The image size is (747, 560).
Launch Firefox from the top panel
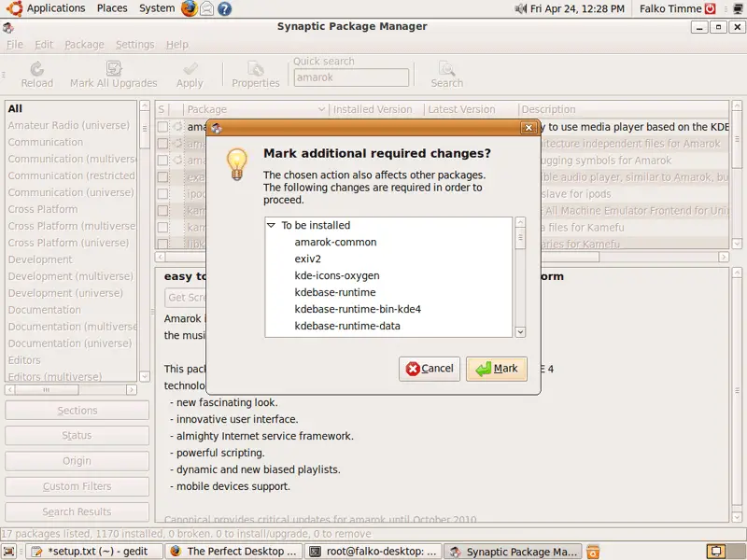point(190,8)
